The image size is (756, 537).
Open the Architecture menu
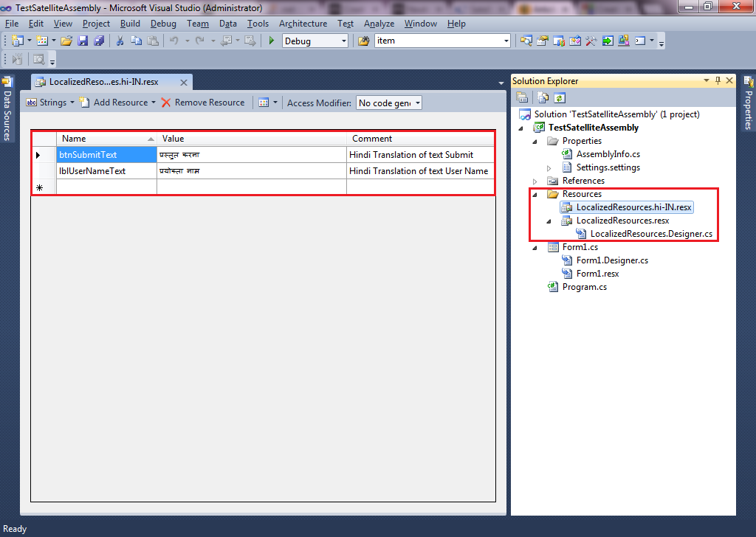[x=303, y=24]
